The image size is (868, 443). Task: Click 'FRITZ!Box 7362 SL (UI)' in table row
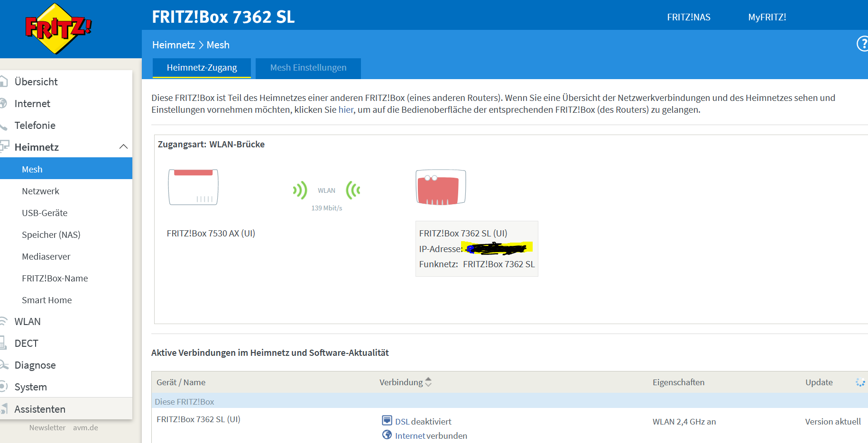click(198, 419)
